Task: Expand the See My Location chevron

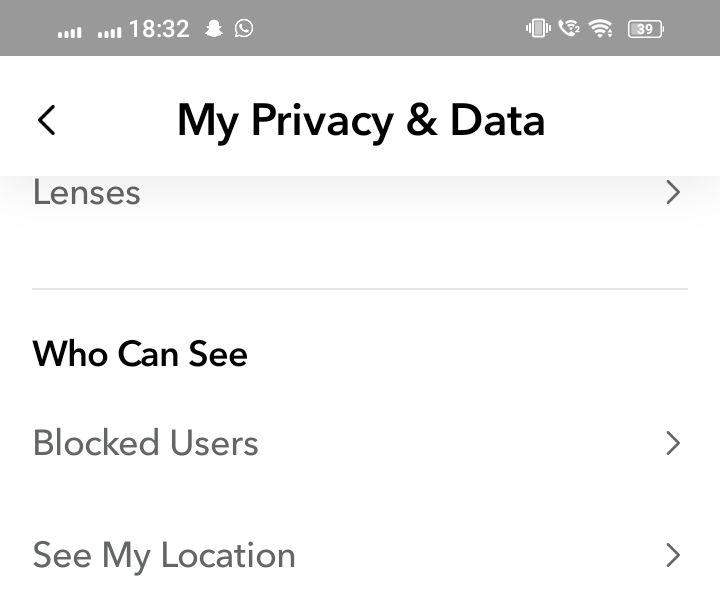Action: (673, 555)
